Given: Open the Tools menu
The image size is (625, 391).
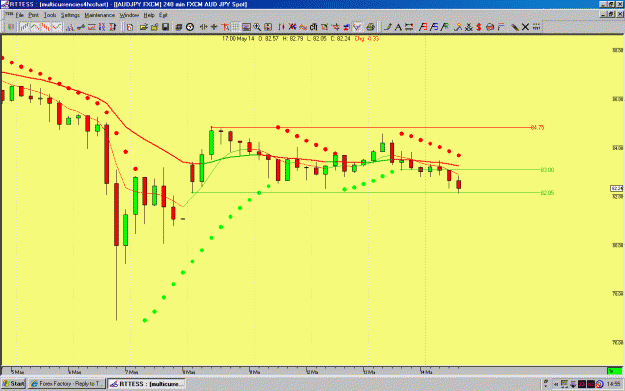Looking at the screenshot, I should (50, 15).
